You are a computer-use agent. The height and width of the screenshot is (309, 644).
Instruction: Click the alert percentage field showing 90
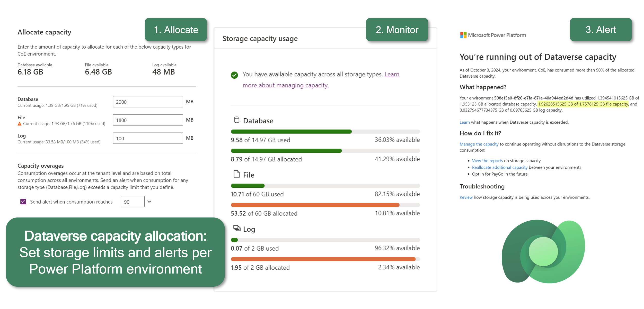pos(133,202)
